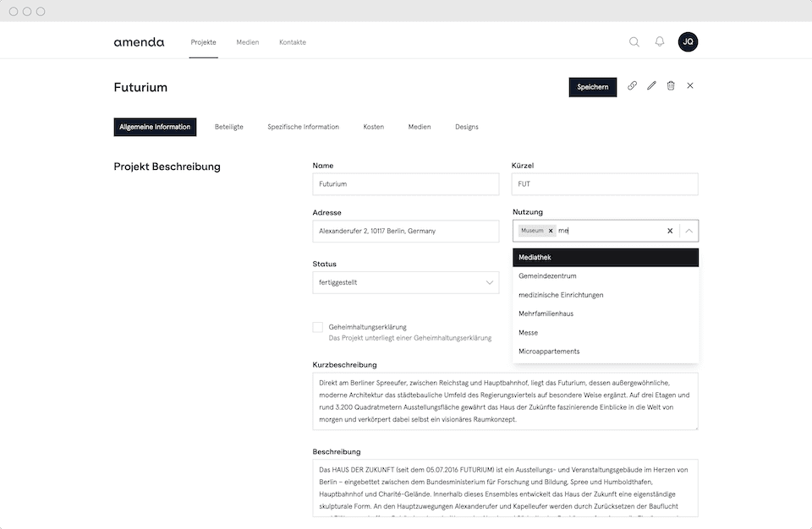Open the Kosten tab

coord(373,127)
